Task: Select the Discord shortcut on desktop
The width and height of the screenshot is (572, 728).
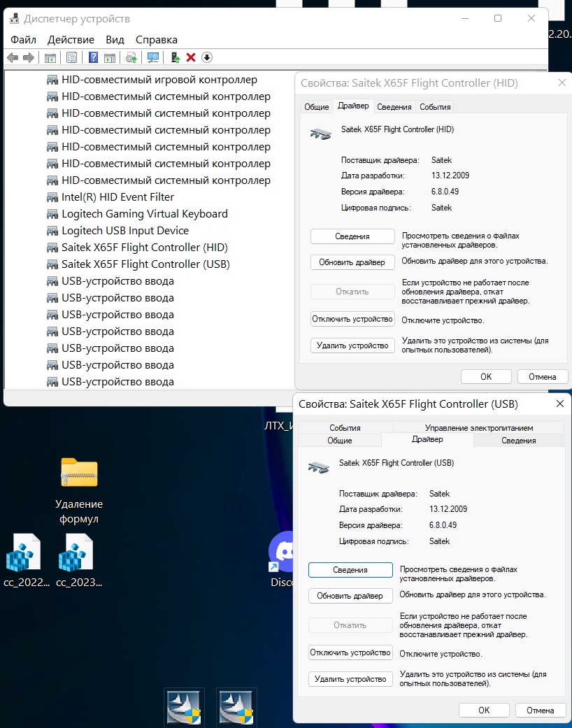Action: coord(281,559)
